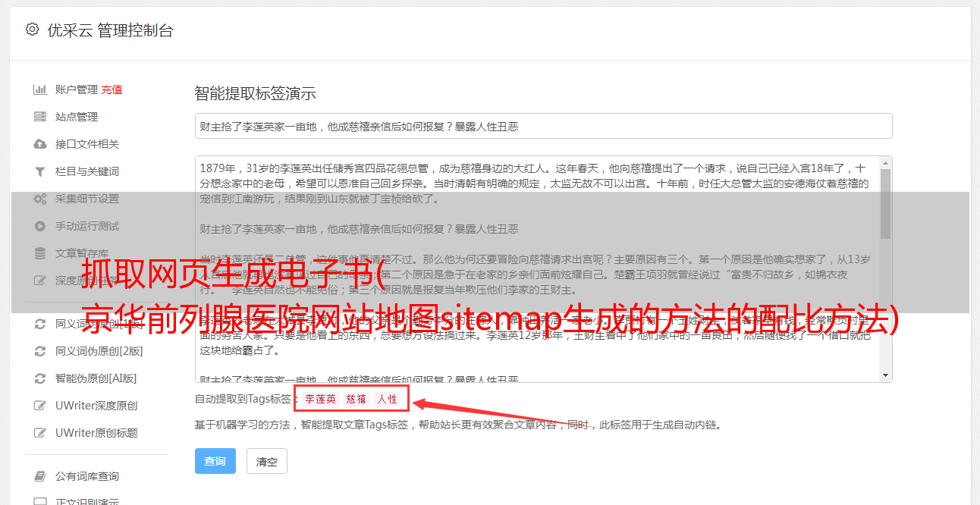Select the 慈禧 tag

tap(357, 399)
